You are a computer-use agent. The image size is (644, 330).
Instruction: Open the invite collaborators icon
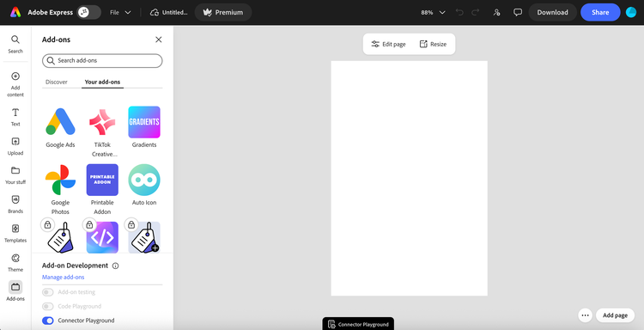click(x=496, y=12)
